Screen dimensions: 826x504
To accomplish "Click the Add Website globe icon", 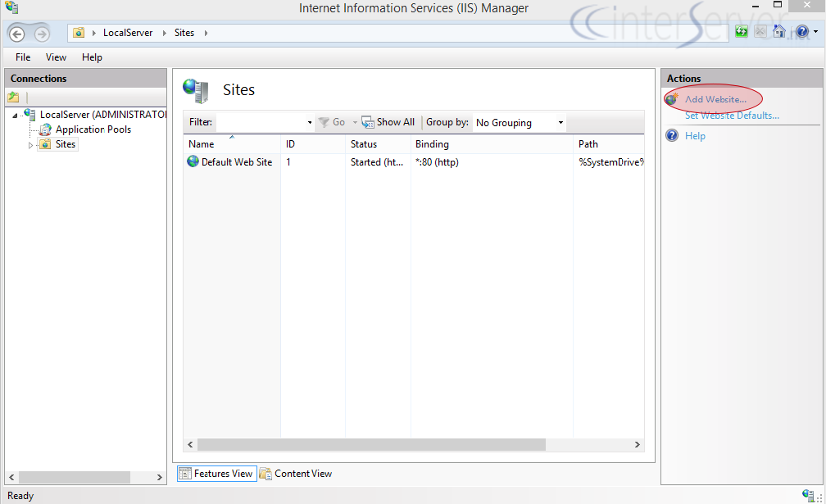I will pos(672,98).
